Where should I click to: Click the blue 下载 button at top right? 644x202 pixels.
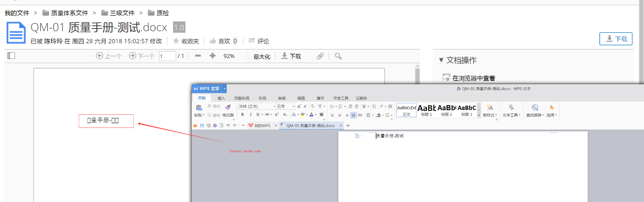pos(615,39)
